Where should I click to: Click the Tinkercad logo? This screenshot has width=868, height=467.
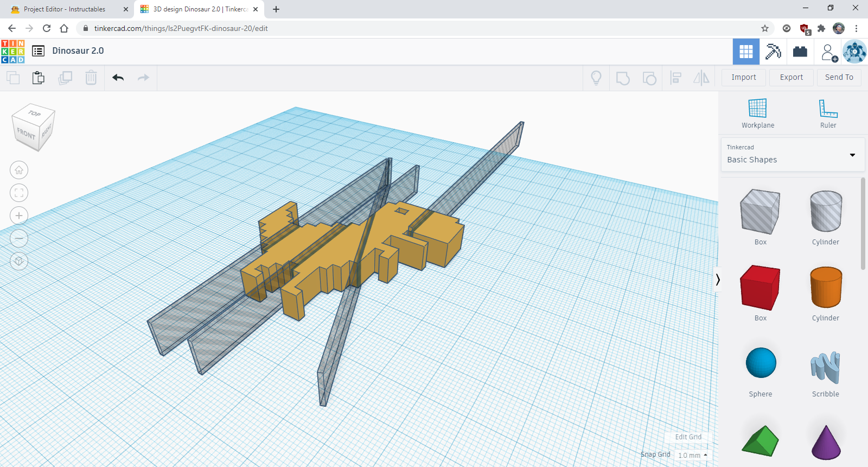coord(12,51)
